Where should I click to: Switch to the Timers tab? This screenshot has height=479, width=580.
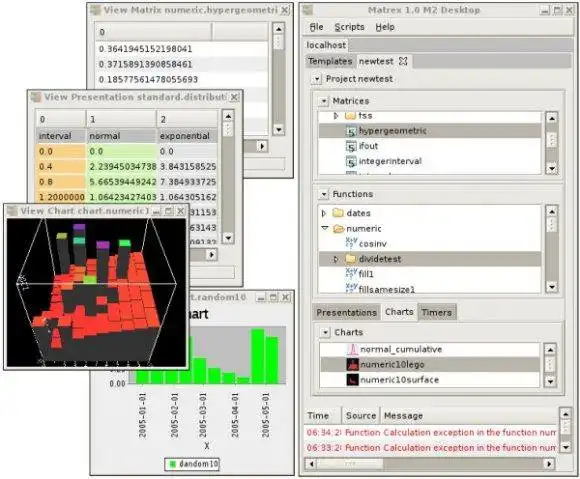click(x=436, y=313)
